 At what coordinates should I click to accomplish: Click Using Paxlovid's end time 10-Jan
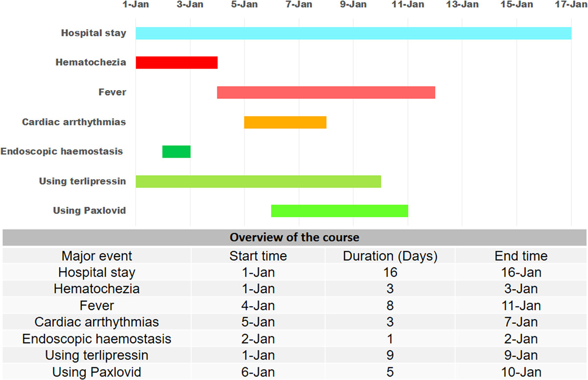(521, 372)
